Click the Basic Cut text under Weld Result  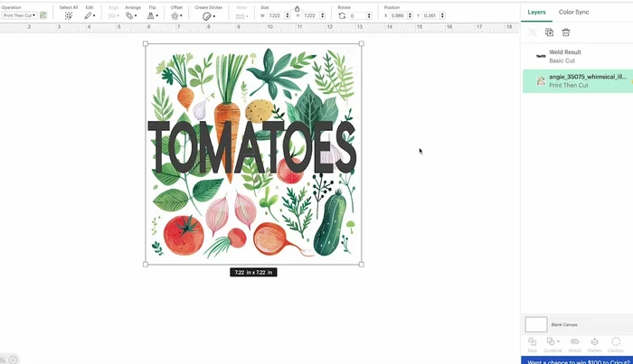(562, 61)
